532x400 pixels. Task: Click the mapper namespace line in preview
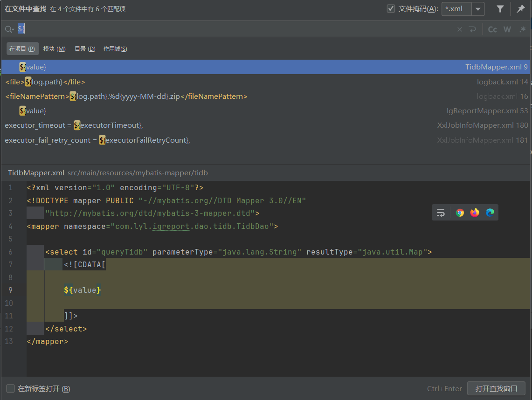152,226
